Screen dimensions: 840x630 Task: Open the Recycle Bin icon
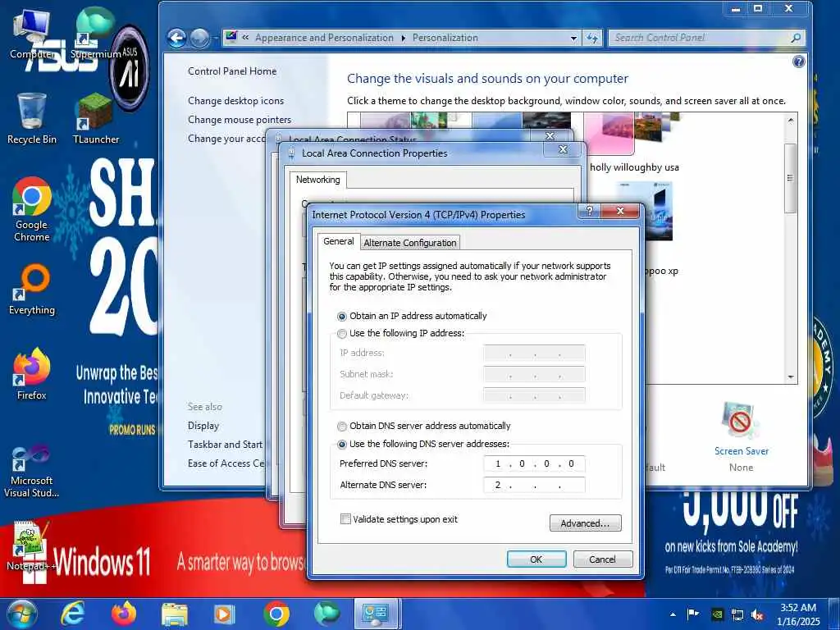pyautogui.click(x=32, y=118)
